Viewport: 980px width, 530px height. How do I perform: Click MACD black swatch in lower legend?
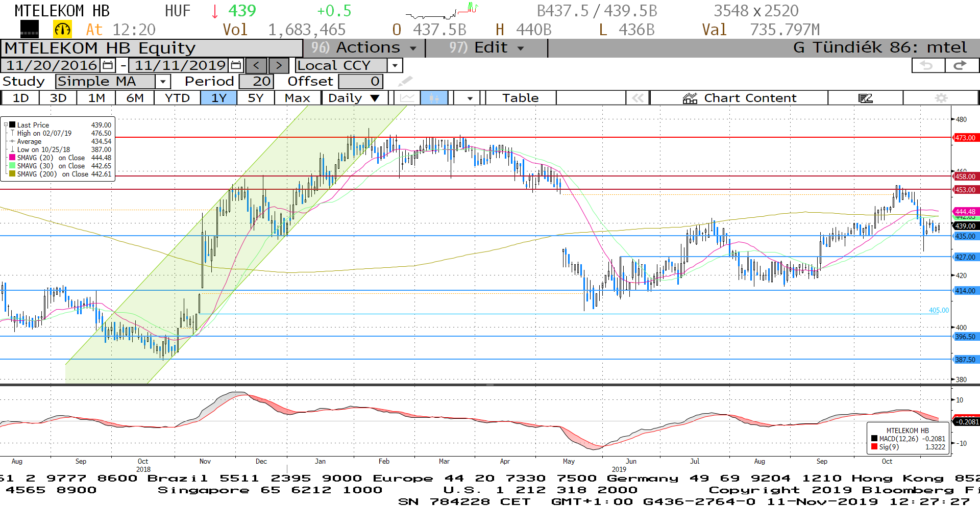[x=874, y=439]
